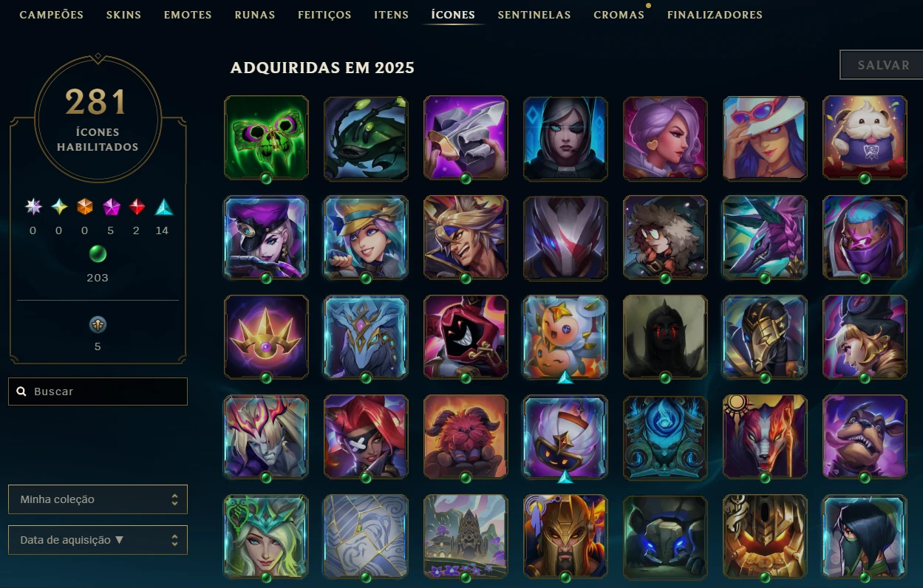Select the blue flame stone totem icon
Viewport: 923px width, 588px height.
point(665,437)
